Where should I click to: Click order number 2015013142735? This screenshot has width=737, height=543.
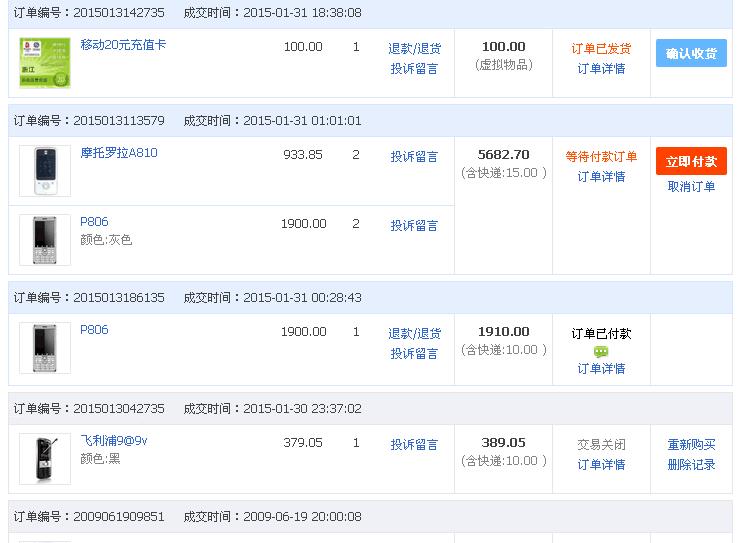pos(119,13)
